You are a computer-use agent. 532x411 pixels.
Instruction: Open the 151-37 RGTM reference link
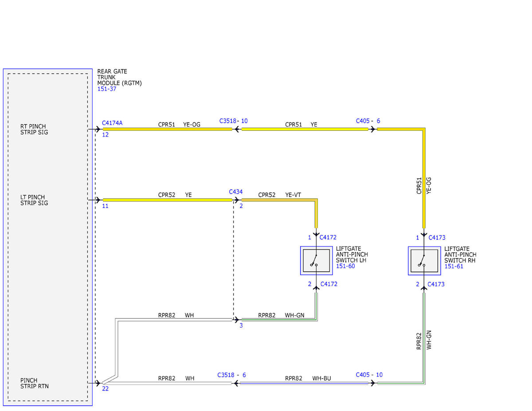pyautogui.click(x=107, y=89)
